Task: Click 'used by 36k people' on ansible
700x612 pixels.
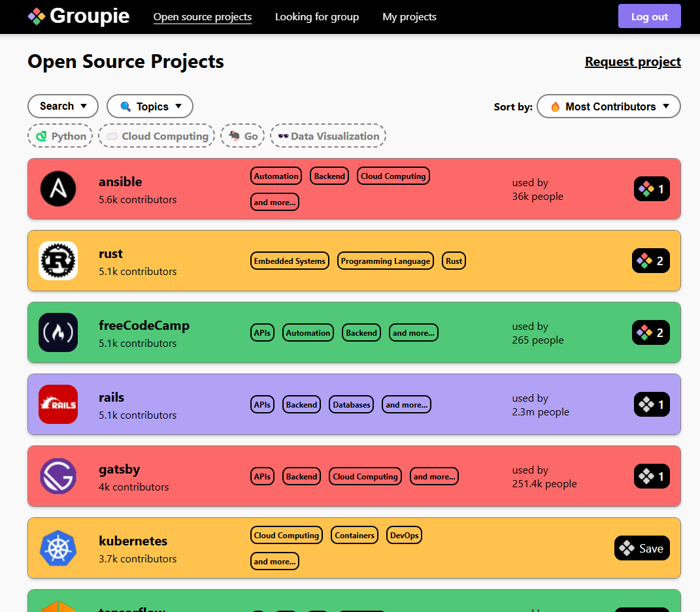Action: coord(537,189)
